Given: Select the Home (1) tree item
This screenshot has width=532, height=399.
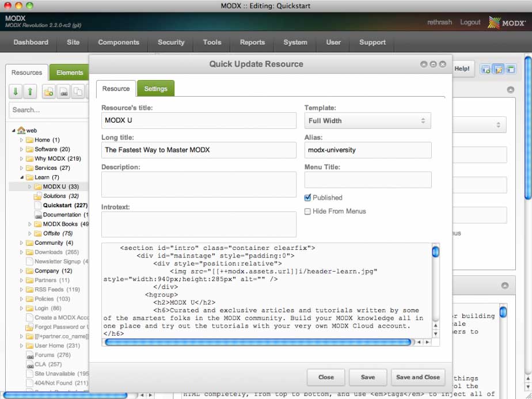Looking at the screenshot, I should pyautogui.click(x=47, y=140).
